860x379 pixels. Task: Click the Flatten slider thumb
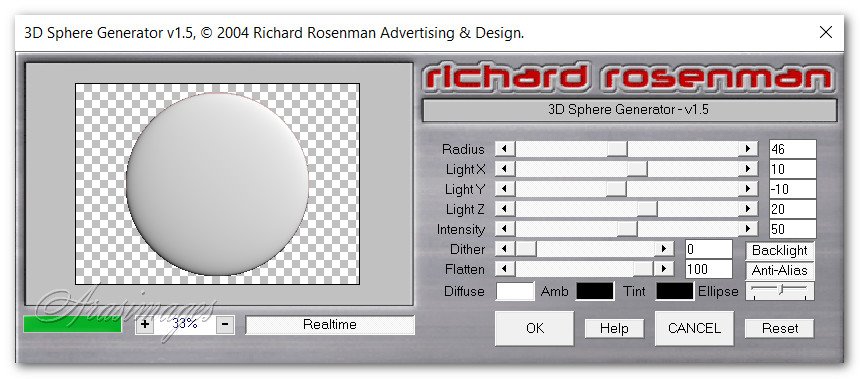pos(643,269)
